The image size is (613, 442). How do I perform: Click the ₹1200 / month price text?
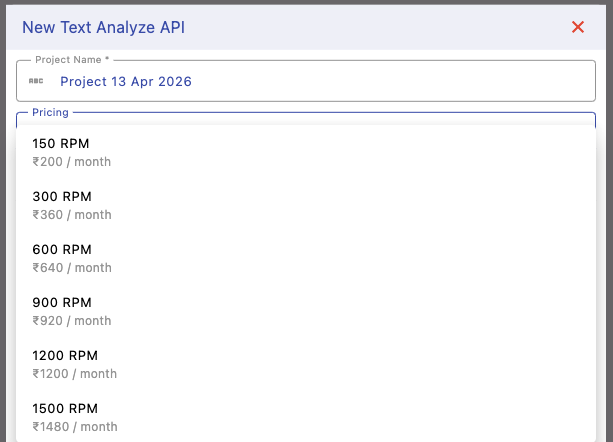pyautogui.click(x=74, y=374)
